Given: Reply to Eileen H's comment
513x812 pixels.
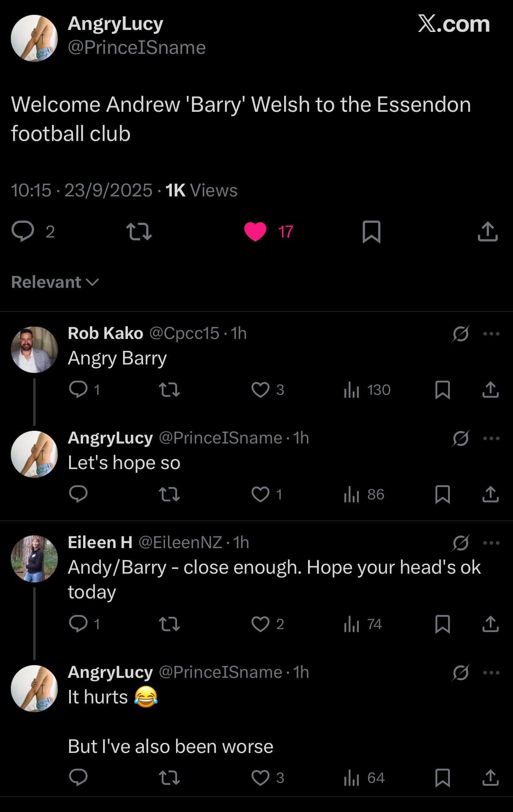Looking at the screenshot, I should point(78,624).
